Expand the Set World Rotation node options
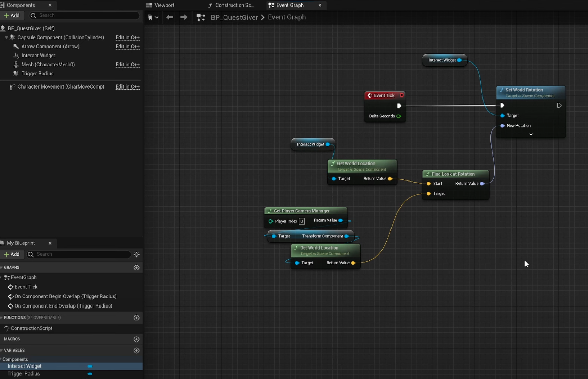The image size is (588, 379). (x=531, y=134)
